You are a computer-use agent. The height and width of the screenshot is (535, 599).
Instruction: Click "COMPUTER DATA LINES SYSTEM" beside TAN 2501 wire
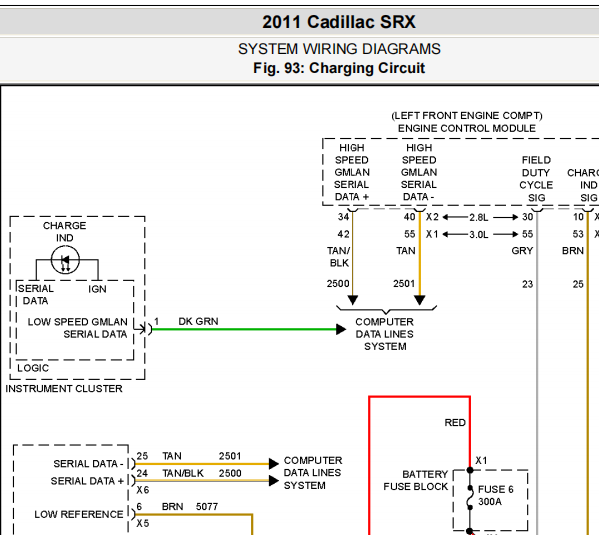tap(312, 473)
